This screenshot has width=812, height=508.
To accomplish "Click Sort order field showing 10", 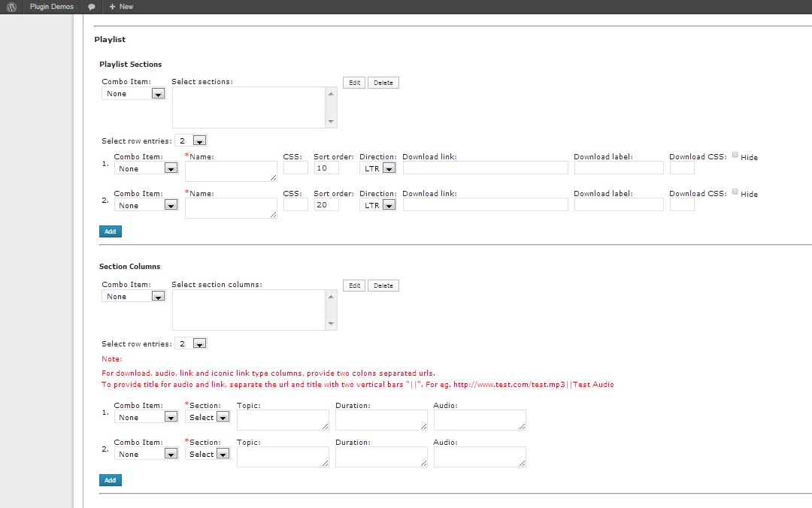I will tap(326, 168).
